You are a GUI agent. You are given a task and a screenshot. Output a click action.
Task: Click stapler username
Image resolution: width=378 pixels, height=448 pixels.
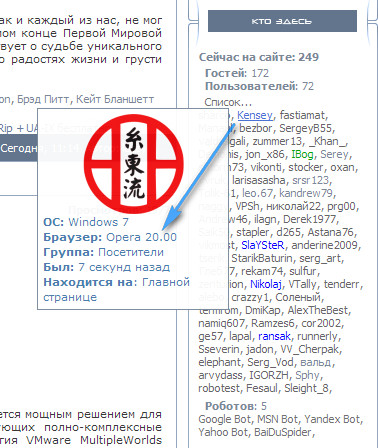point(253,232)
